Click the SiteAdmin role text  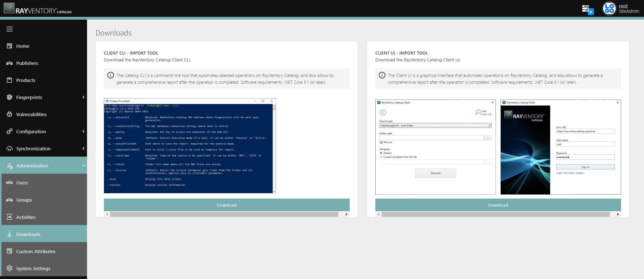coord(629,11)
